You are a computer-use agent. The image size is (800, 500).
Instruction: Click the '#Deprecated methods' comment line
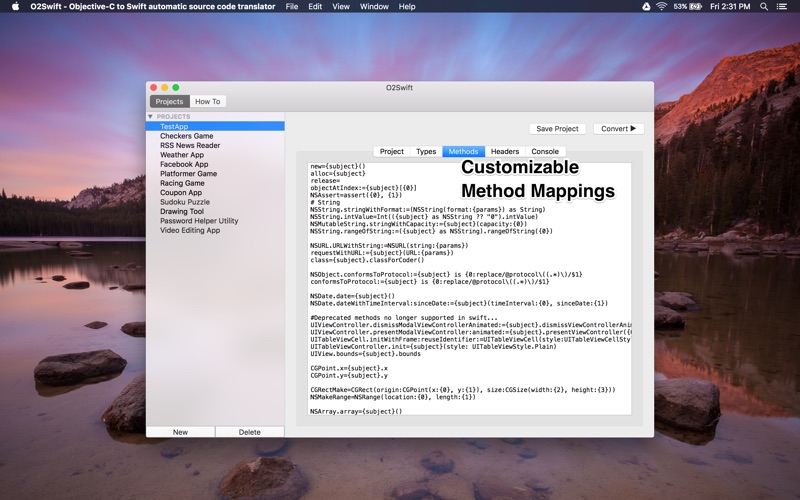(404, 317)
